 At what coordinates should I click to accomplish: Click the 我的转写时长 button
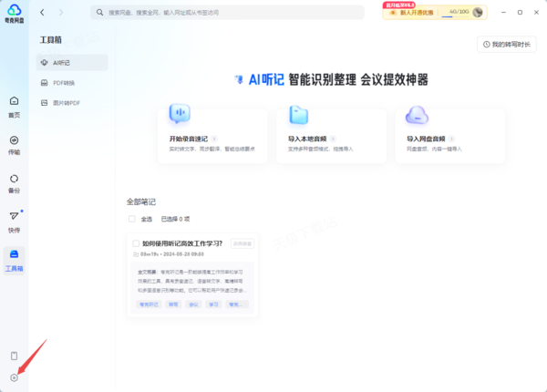coord(508,44)
